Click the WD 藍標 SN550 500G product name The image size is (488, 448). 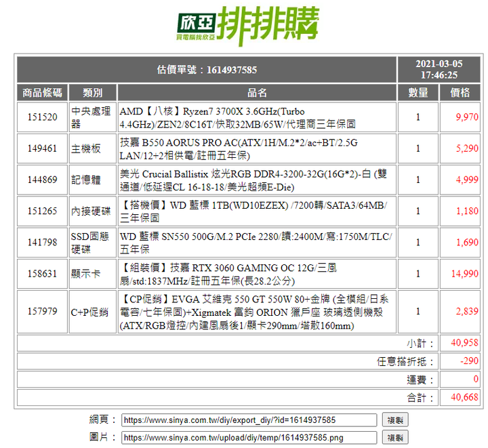click(257, 243)
